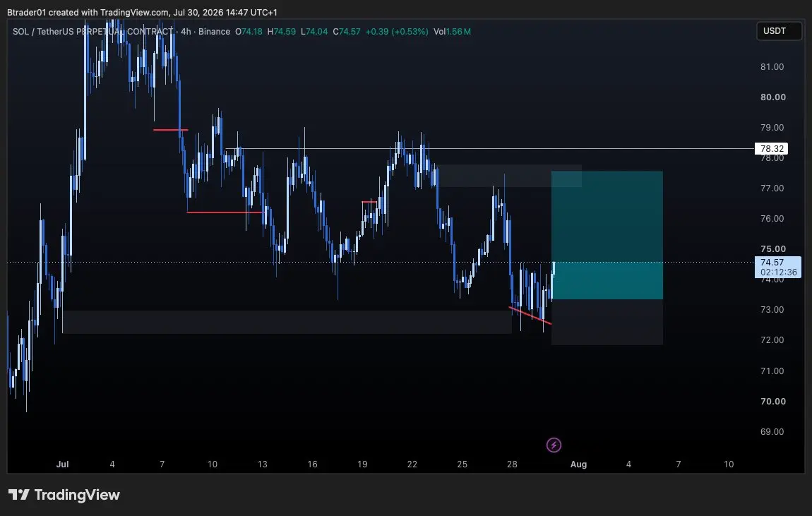Click the 28 date label on time axis
This screenshot has width=812, height=516.
pyautogui.click(x=512, y=464)
